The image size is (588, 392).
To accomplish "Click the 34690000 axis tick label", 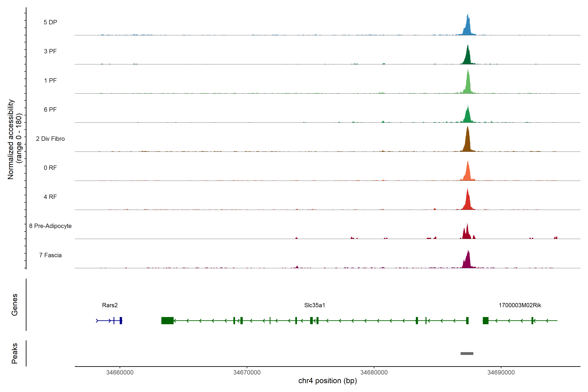I will [501, 373].
